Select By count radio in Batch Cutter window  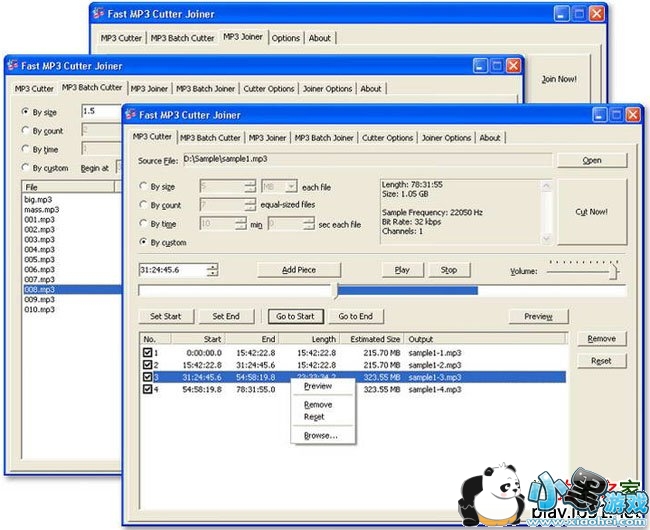point(25,131)
